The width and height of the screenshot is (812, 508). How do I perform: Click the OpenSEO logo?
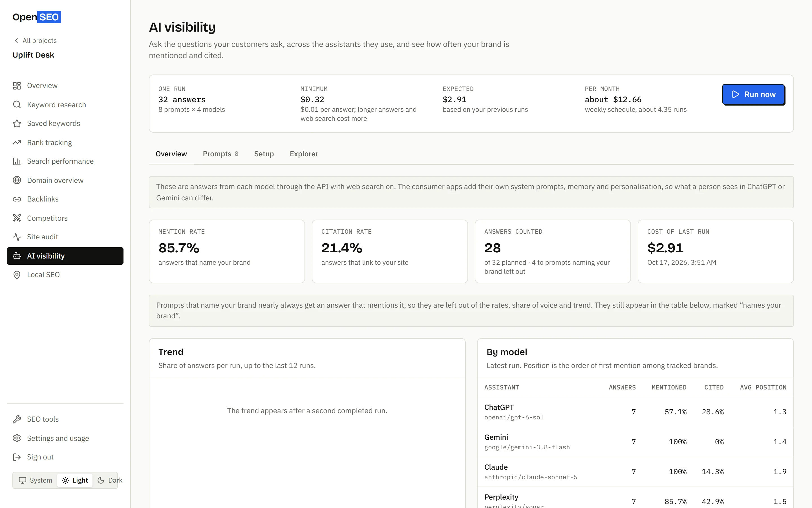pyautogui.click(x=37, y=17)
